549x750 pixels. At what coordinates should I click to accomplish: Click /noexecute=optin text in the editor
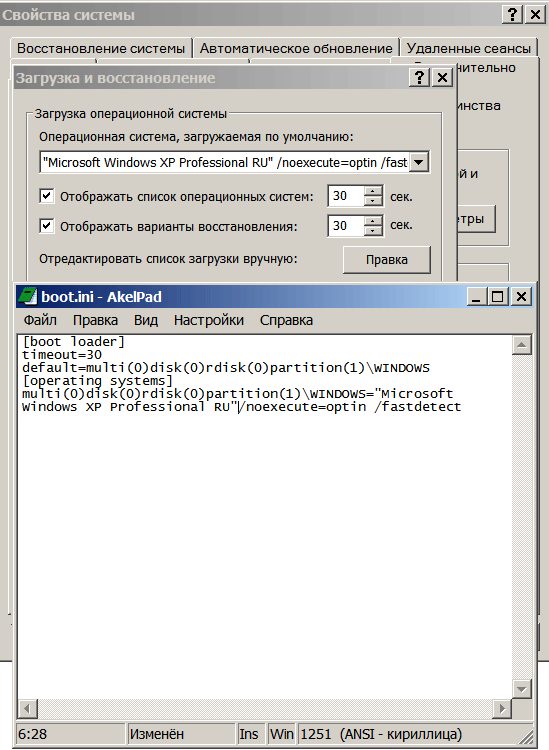click(302, 407)
